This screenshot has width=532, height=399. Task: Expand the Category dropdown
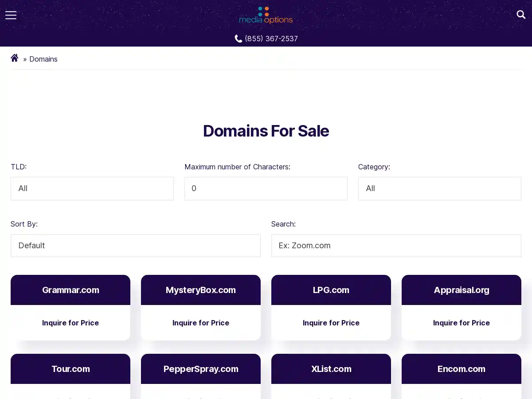439,188
